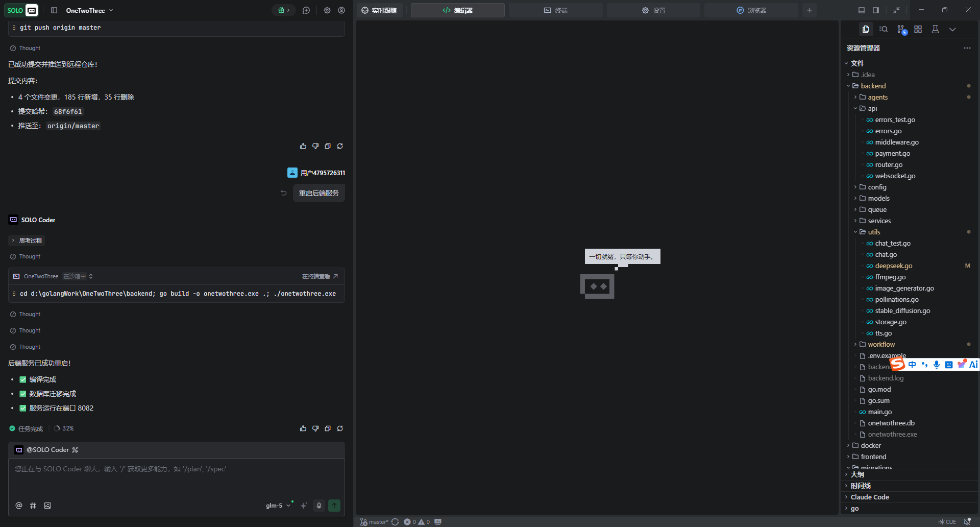Viewport: 980px width, 527px height.
Task: Click the image attachment icon in chat
Action: pyautogui.click(x=47, y=506)
